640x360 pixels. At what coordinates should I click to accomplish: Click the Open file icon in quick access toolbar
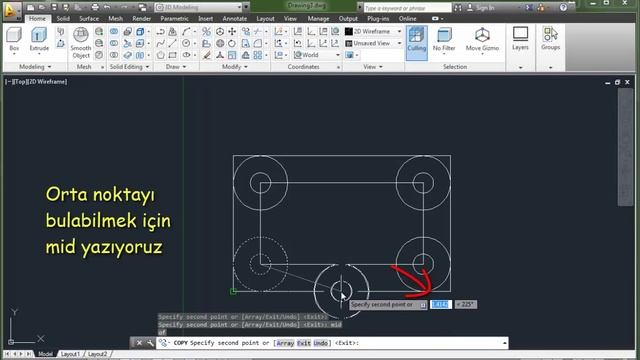(x=42, y=7)
